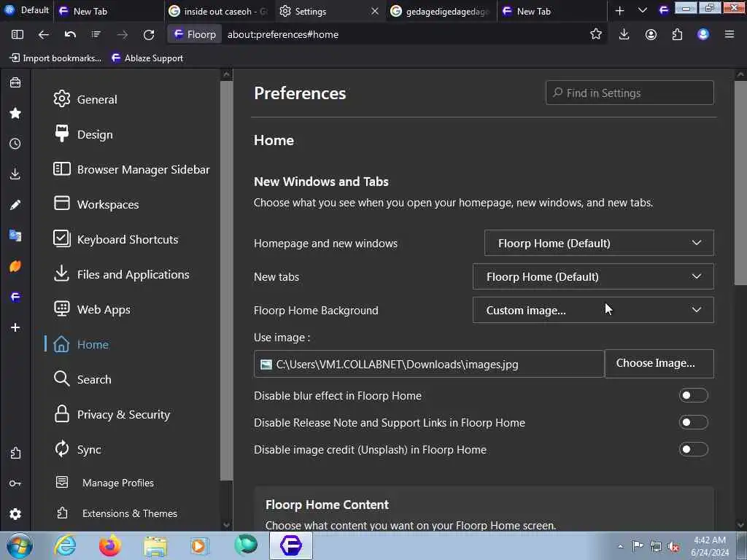Toggle Disable blur effect in Floorp Home
747x560 pixels.
[x=693, y=395]
